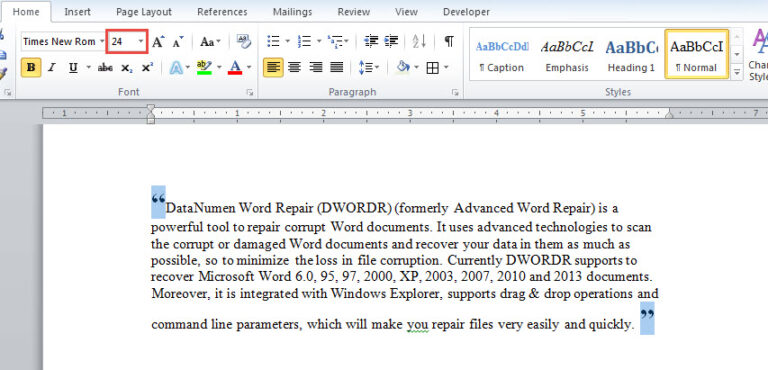Click the Numbering list icon
This screenshot has width=768, height=370.
[x=305, y=42]
